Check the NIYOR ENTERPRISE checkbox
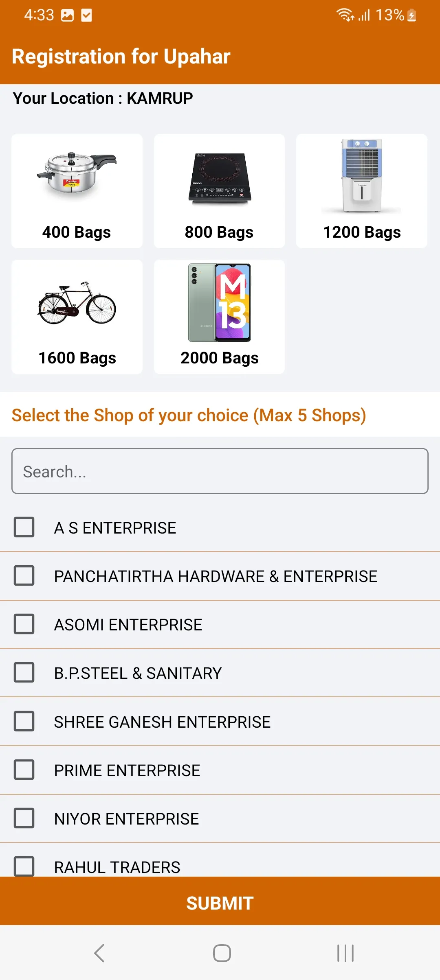 coord(24,818)
